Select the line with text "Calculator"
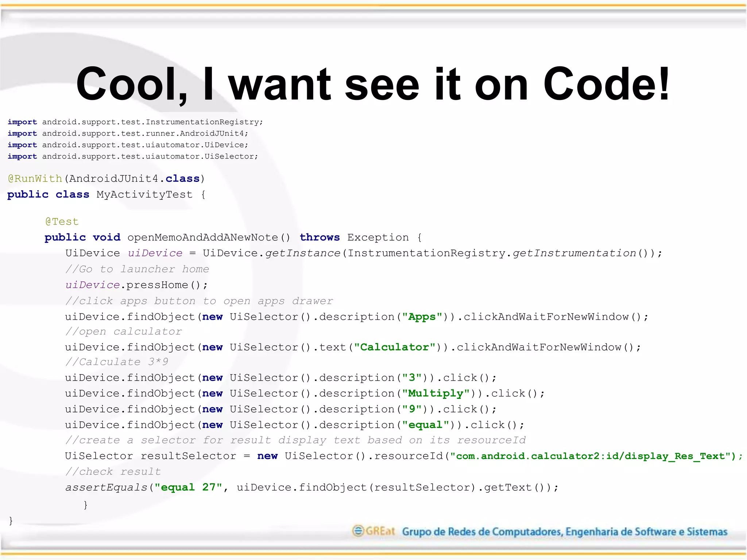 click(x=353, y=347)
